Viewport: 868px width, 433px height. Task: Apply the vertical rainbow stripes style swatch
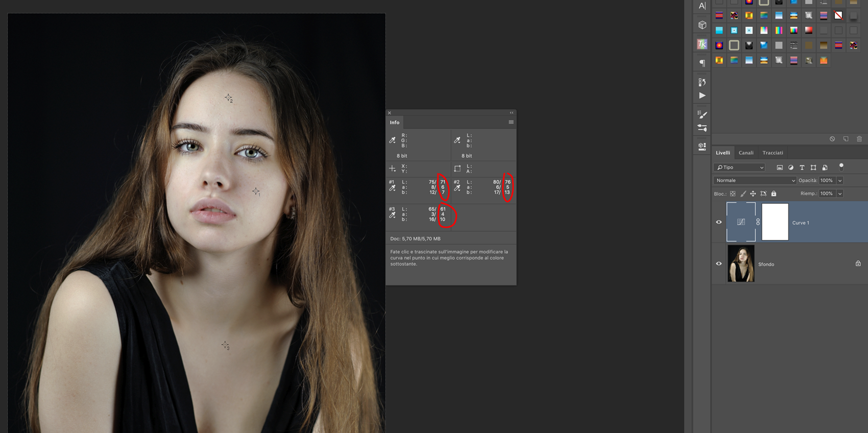click(779, 30)
